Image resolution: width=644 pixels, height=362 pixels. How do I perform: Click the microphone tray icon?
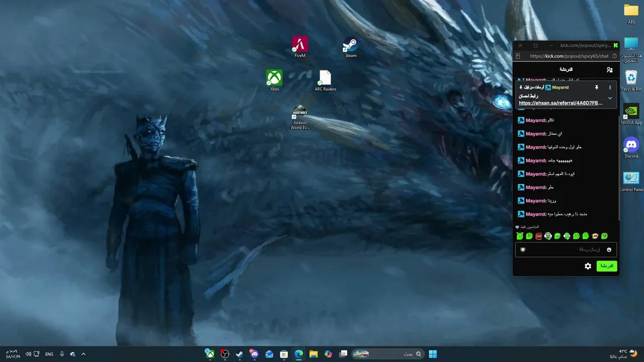tap(62, 354)
